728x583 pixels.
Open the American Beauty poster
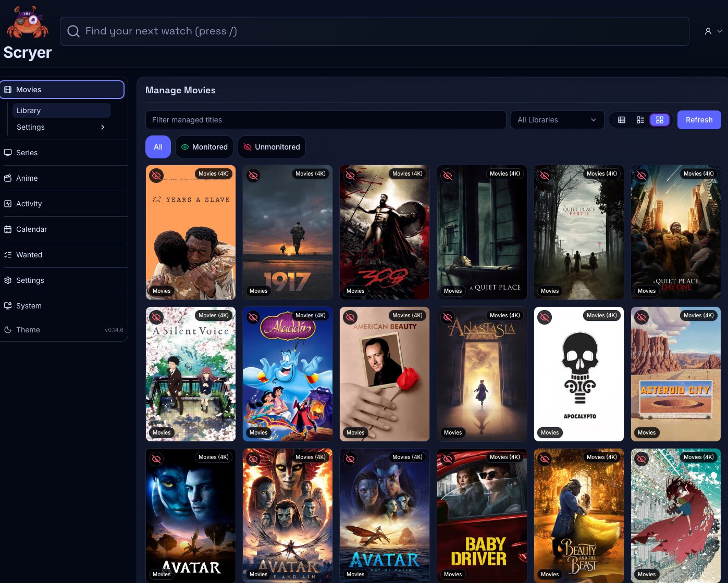[385, 374]
